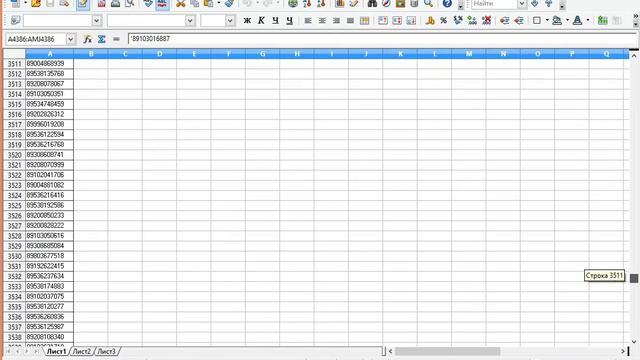Switch to the Лист1 sheet tab
This screenshot has height=360, width=640.
click(x=56, y=351)
